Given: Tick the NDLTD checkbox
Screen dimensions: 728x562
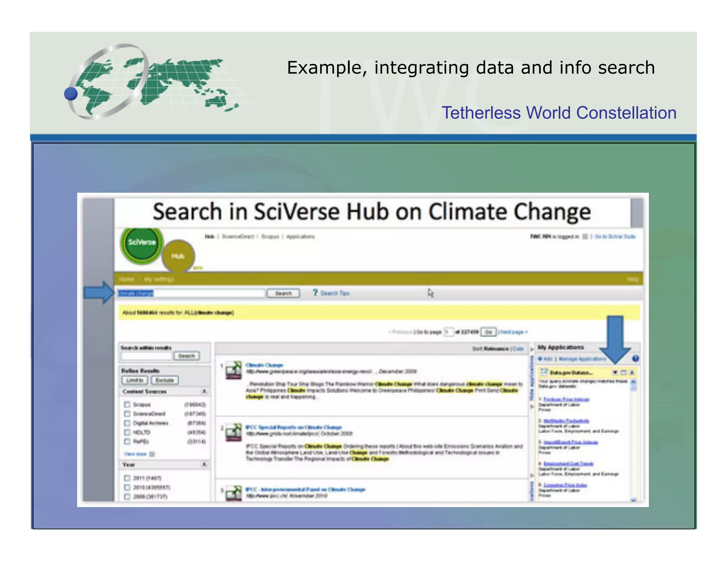Looking at the screenshot, I should (x=127, y=432).
